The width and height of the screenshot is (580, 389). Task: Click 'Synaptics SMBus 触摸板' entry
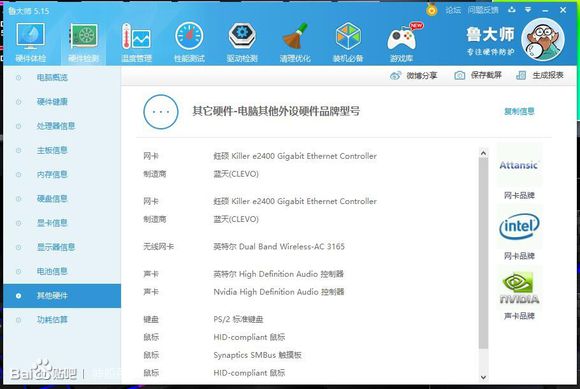pyautogui.click(x=257, y=355)
